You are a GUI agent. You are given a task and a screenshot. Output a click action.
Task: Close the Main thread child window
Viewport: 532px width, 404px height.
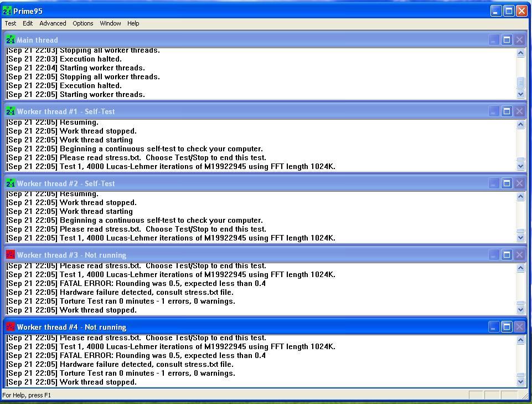[x=519, y=40]
